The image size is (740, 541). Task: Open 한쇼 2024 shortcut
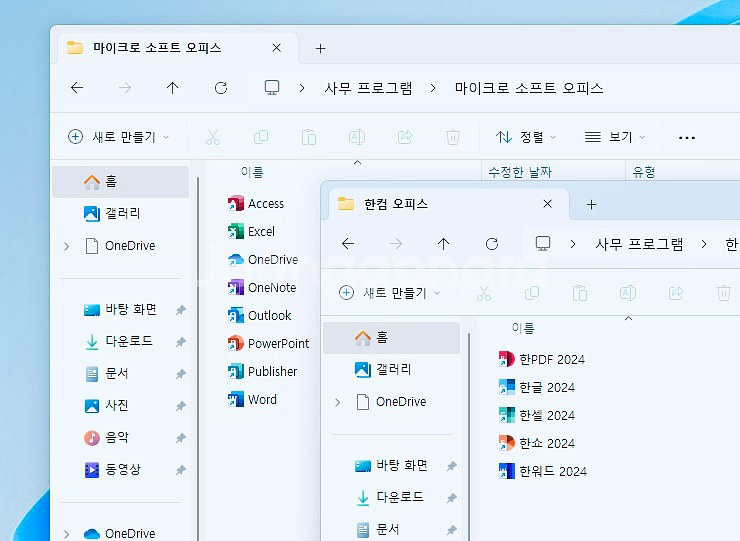(506, 443)
